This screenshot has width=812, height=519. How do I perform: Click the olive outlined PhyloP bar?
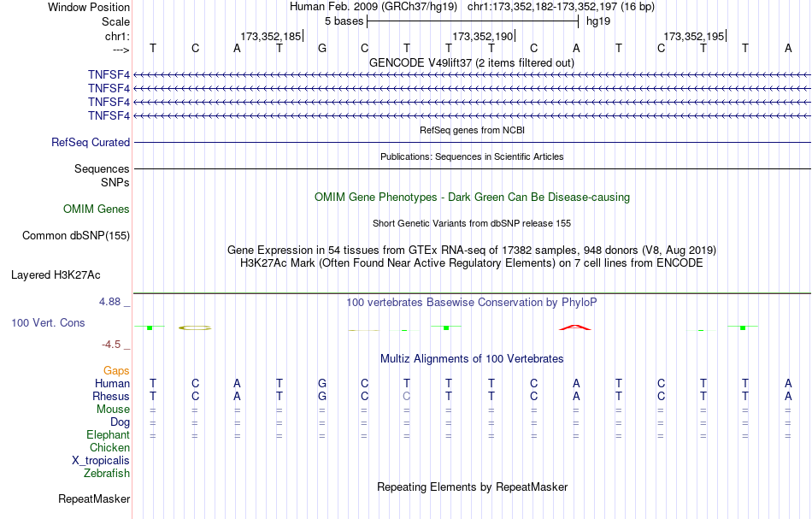[x=195, y=327]
